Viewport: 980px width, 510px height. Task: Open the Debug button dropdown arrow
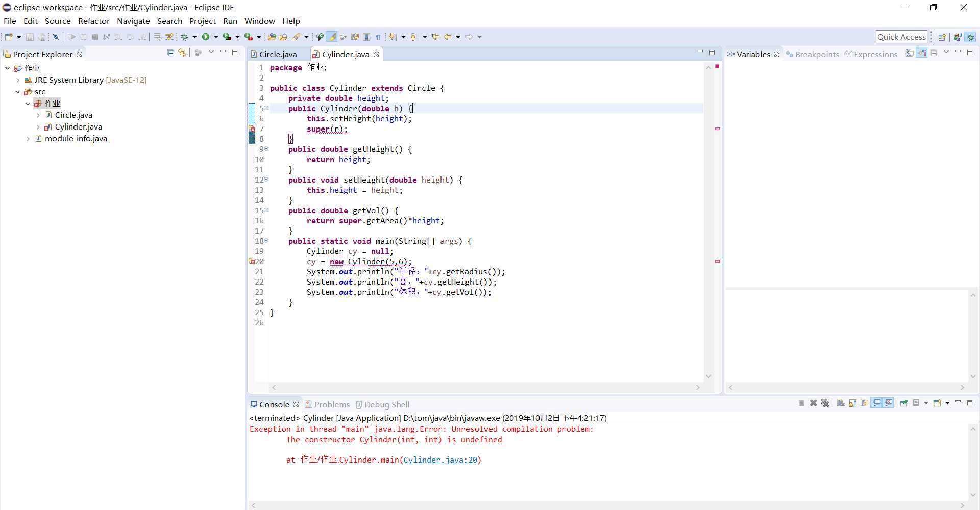tap(194, 37)
